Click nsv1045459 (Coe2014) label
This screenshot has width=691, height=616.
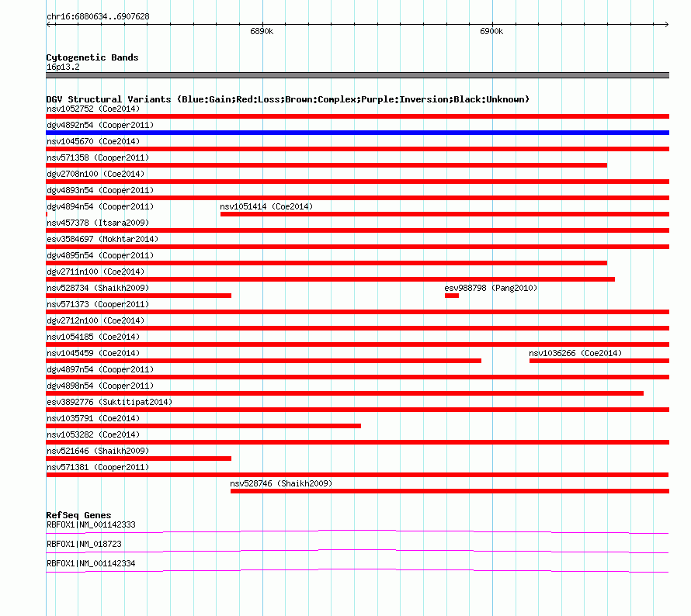93,353
